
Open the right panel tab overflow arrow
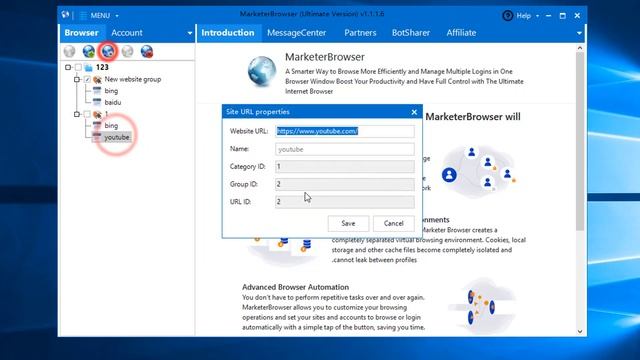[579, 33]
